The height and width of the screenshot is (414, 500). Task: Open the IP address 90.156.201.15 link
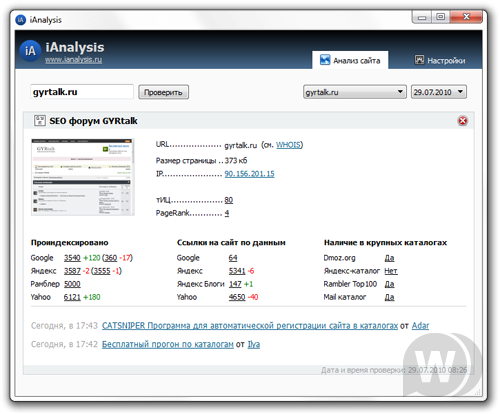tap(249, 174)
